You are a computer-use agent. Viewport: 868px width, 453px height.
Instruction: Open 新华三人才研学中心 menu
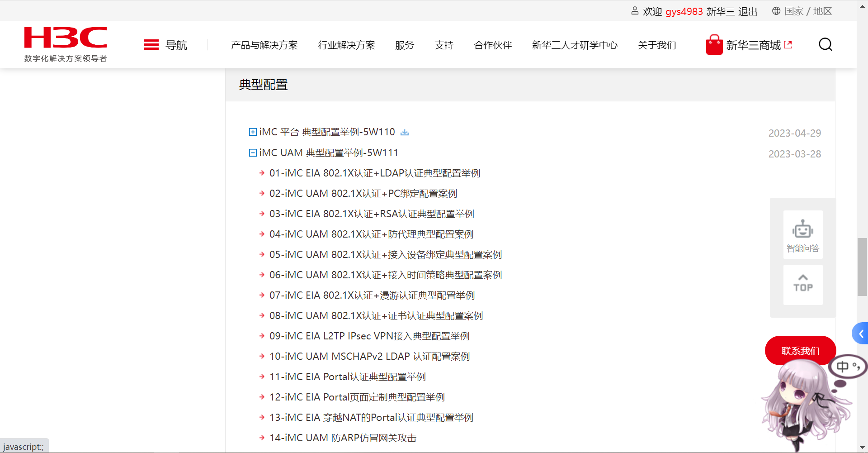point(575,45)
